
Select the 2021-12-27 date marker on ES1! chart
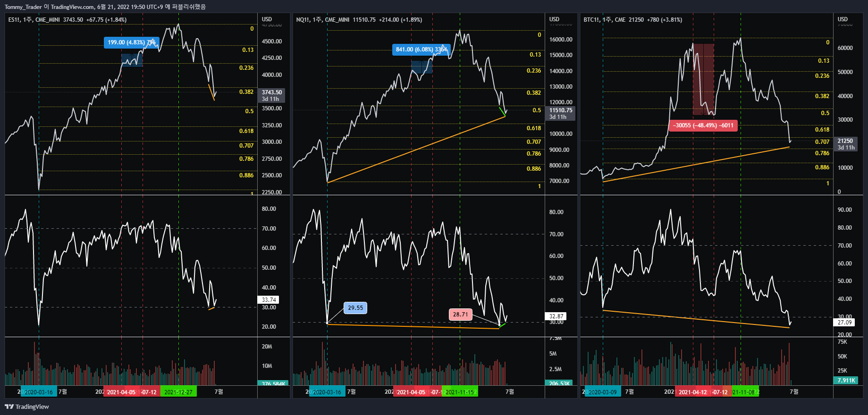click(178, 392)
